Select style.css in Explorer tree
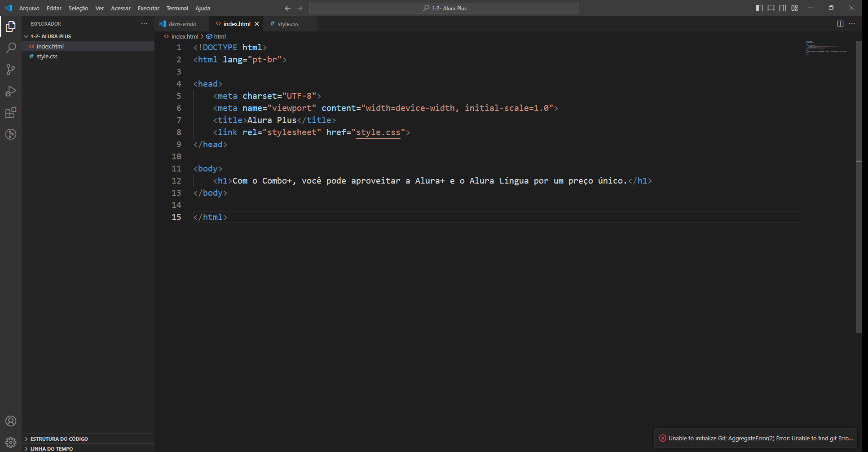 (88, 56)
